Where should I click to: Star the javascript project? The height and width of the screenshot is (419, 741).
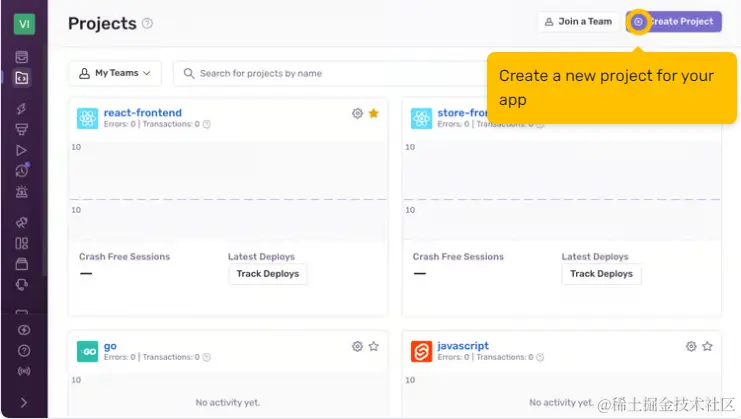pyautogui.click(x=707, y=346)
